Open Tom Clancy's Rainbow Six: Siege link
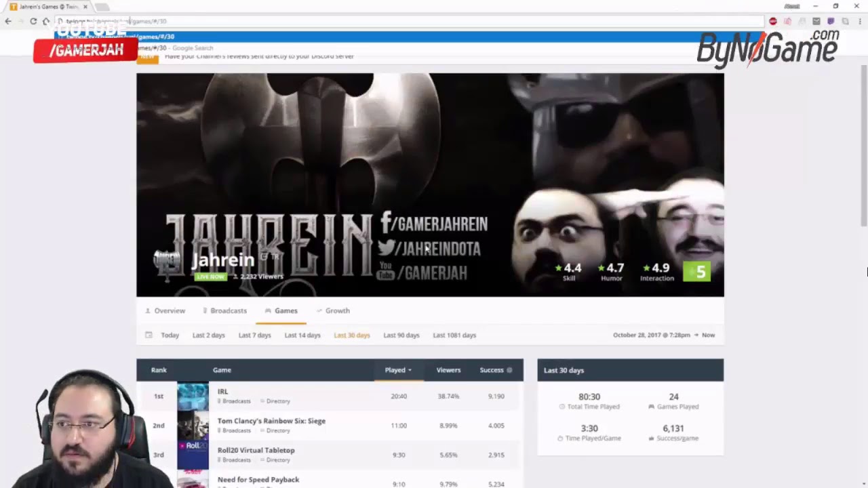The height and width of the screenshot is (488, 868). (x=271, y=421)
